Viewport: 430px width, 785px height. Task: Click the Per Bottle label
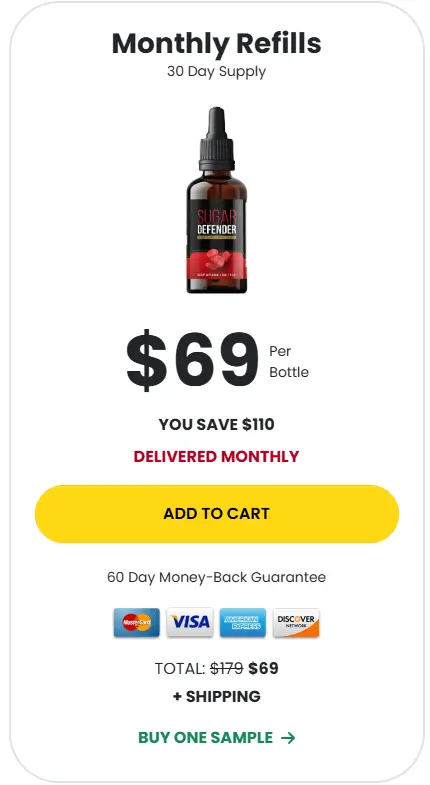point(289,361)
